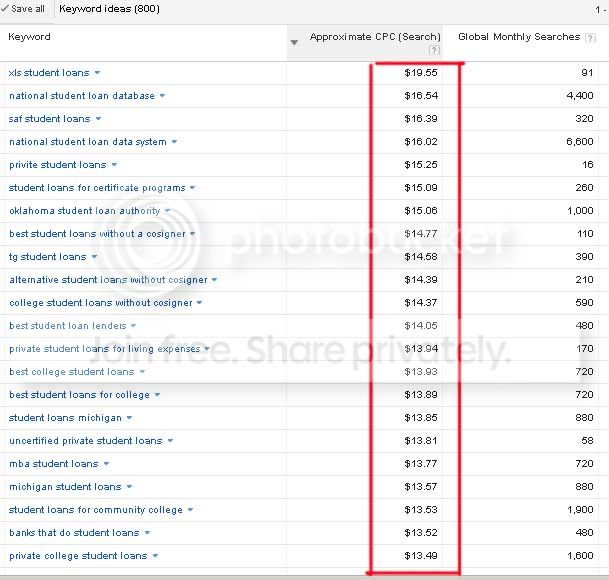Open keyword banks that do student loans
This screenshot has height=580, width=609.
click(74, 533)
